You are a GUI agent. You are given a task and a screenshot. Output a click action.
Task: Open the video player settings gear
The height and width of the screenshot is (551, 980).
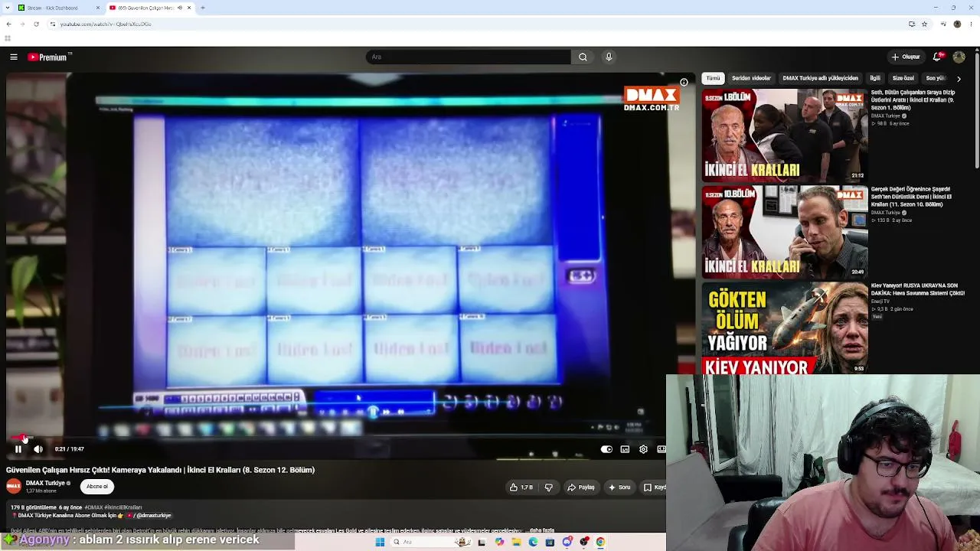point(643,449)
